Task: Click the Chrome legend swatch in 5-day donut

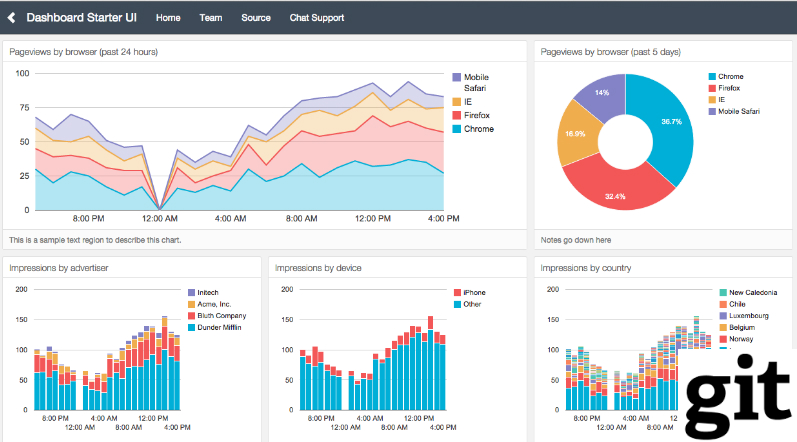Action: 713,77
